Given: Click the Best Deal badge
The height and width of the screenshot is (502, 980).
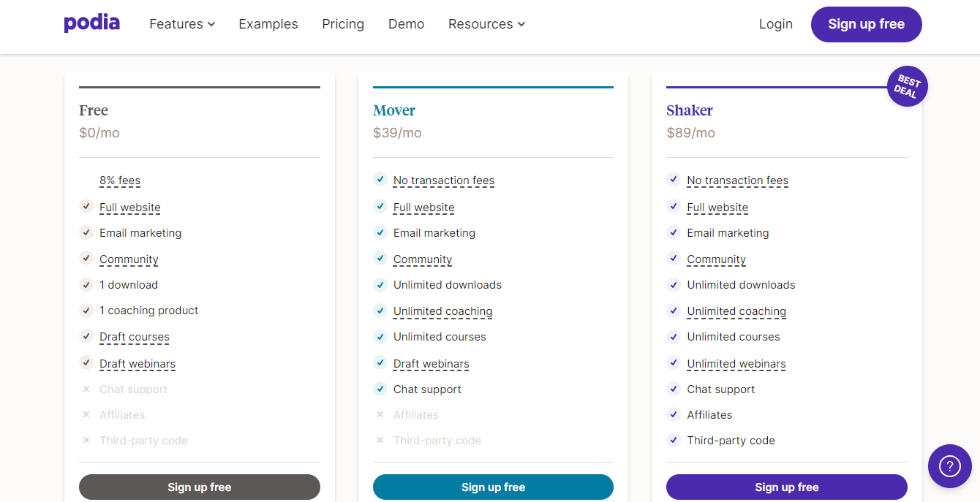Looking at the screenshot, I should [x=907, y=87].
